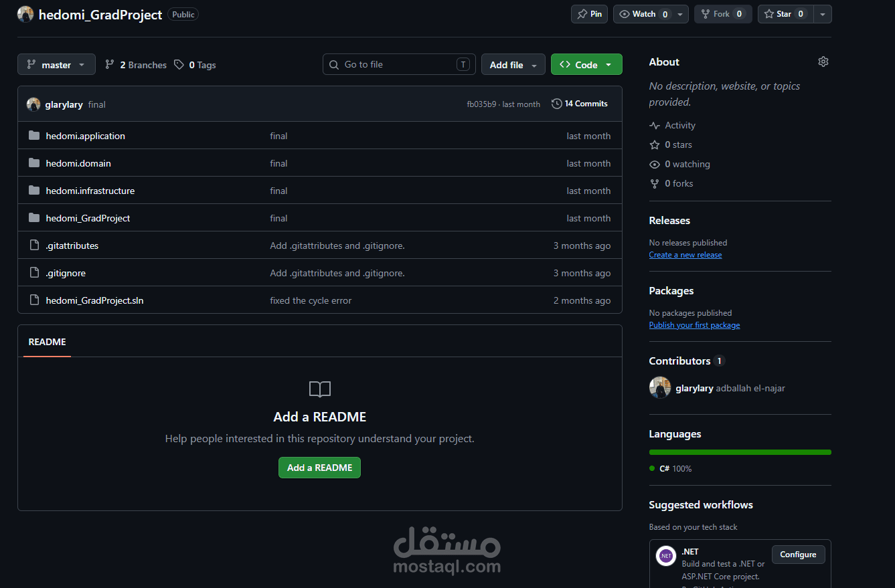This screenshot has width=895, height=588.
Task: Open the 0 forks link
Action: click(x=671, y=184)
